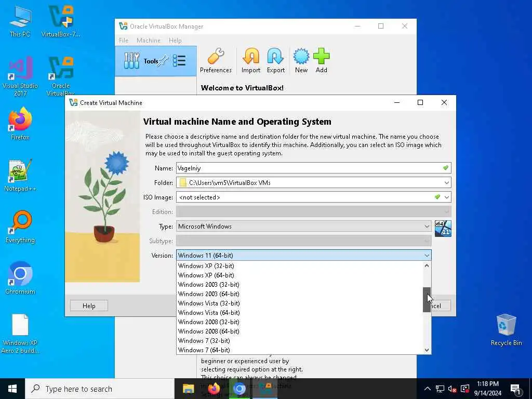Click the Windows 11 x64 OS type icon
Viewport: 532px width, 399px height.
click(x=443, y=229)
